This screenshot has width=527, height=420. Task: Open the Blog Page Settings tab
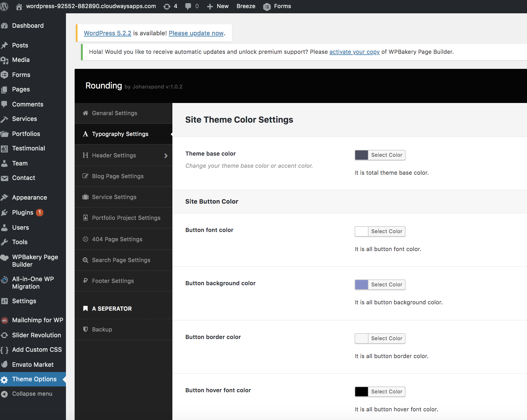(x=124, y=176)
